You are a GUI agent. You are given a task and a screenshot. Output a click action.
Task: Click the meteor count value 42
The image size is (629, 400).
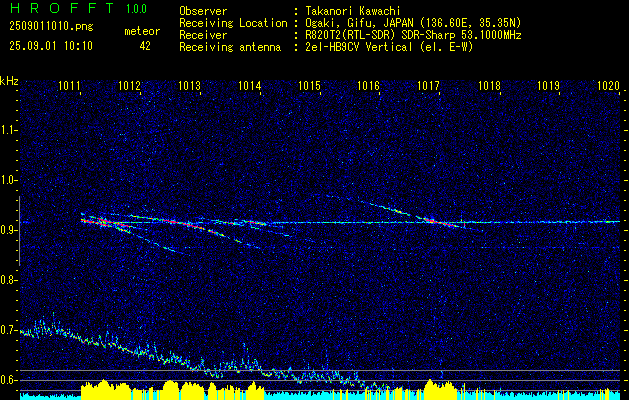(x=145, y=46)
